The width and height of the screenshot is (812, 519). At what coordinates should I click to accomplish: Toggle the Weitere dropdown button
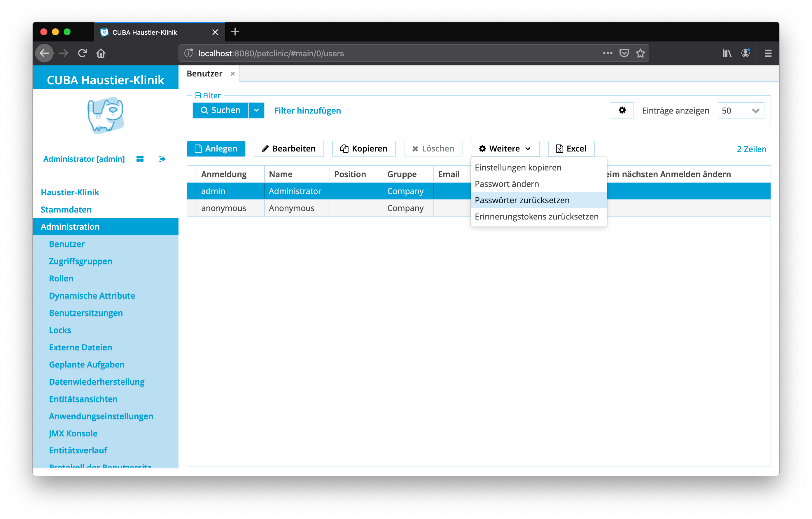(x=505, y=149)
